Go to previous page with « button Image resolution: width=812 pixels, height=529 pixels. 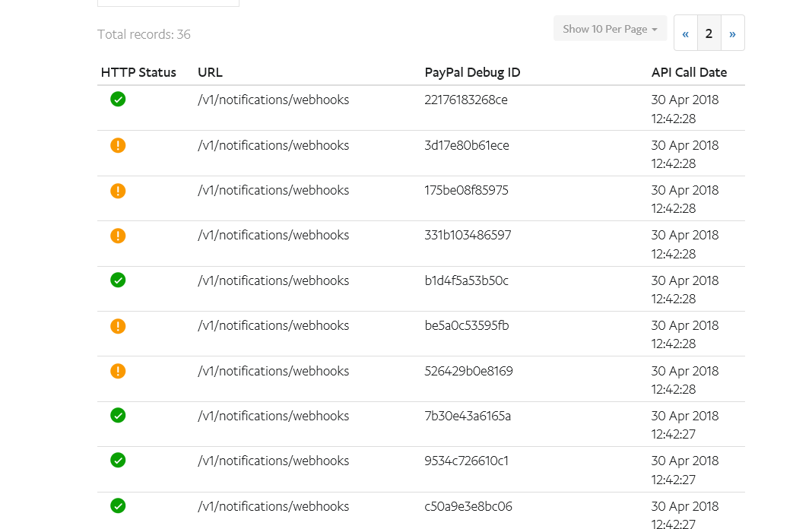685,33
